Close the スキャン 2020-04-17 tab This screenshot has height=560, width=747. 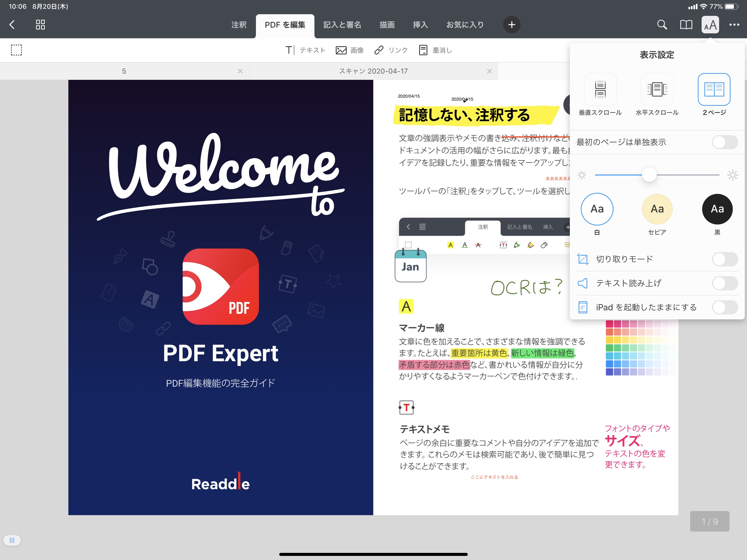tap(489, 71)
